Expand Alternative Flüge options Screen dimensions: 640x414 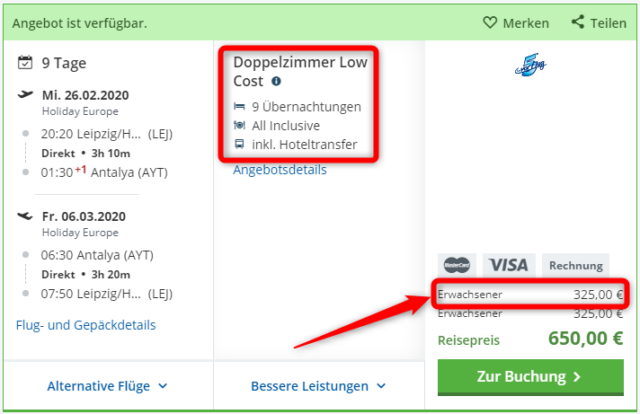pyautogui.click(x=107, y=386)
